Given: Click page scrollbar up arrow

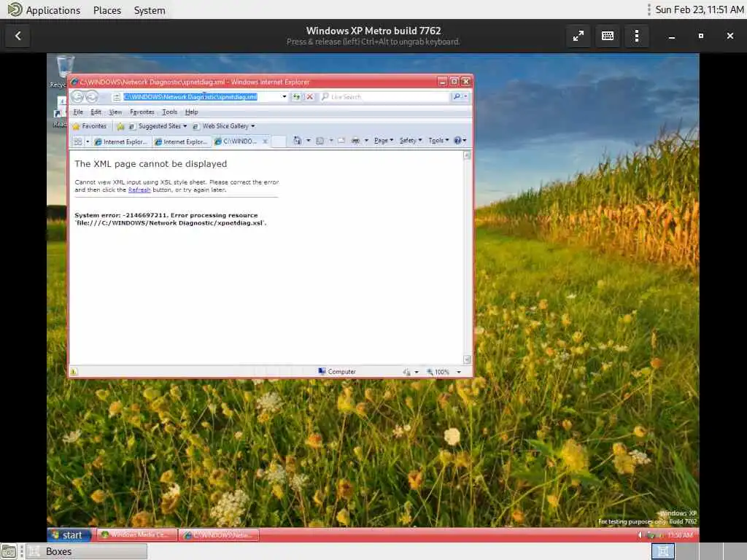Looking at the screenshot, I should point(467,155).
